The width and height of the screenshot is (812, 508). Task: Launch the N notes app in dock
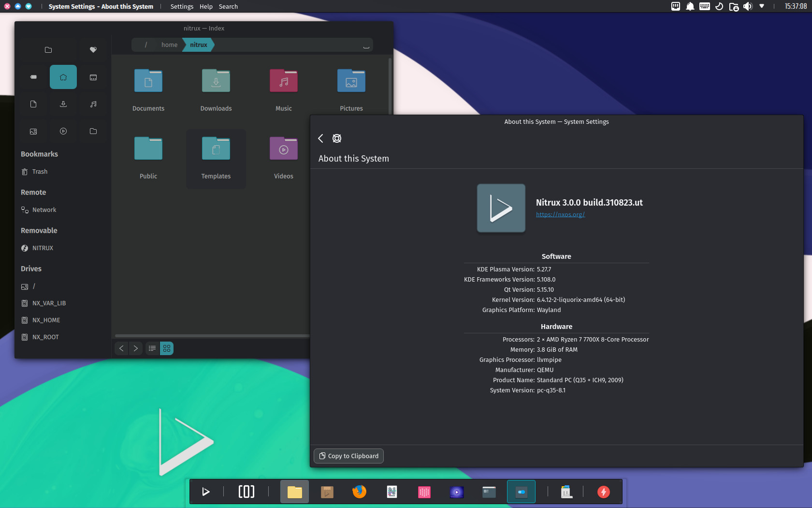click(x=392, y=492)
